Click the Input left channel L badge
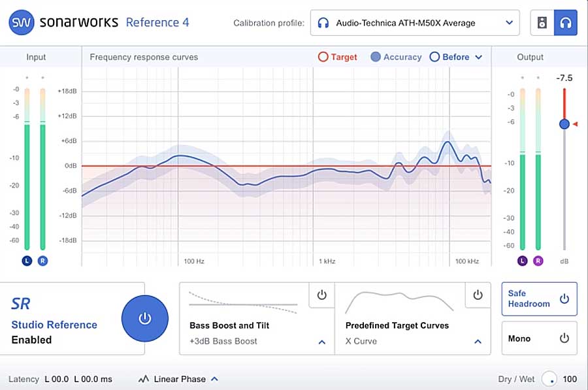This screenshot has height=390, width=588. click(x=27, y=261)
